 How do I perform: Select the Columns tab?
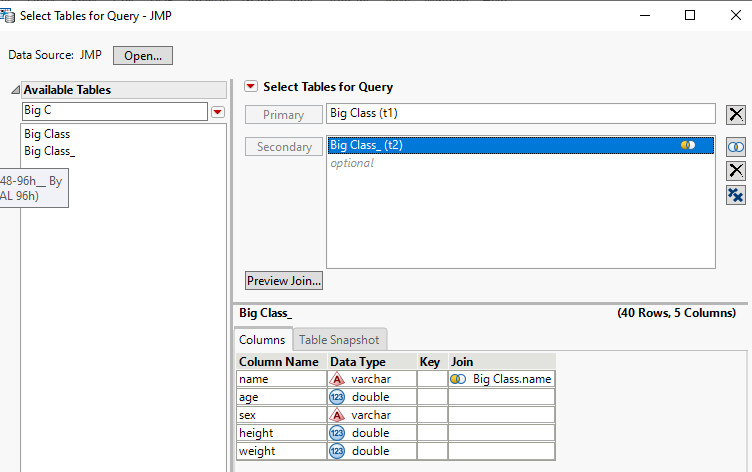(x=262, y=340)
